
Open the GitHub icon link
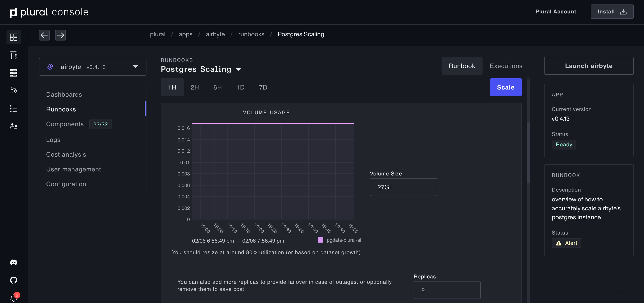(x=13, y=280)
